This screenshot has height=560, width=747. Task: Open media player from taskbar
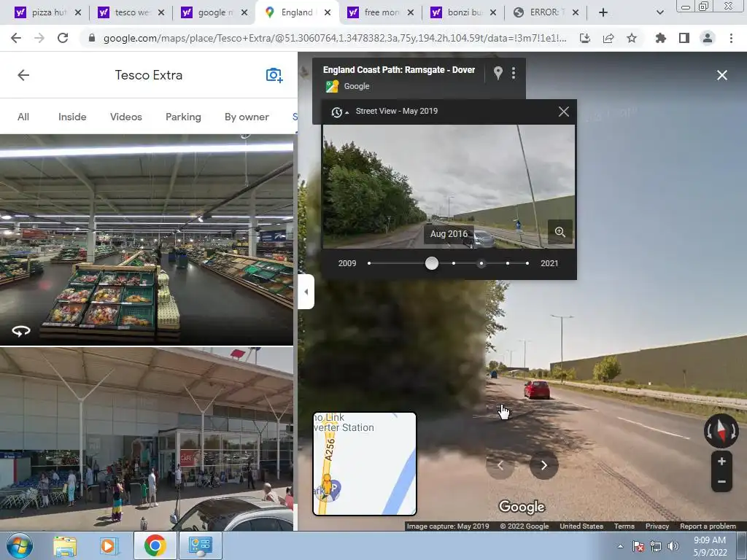click(108, 545)
